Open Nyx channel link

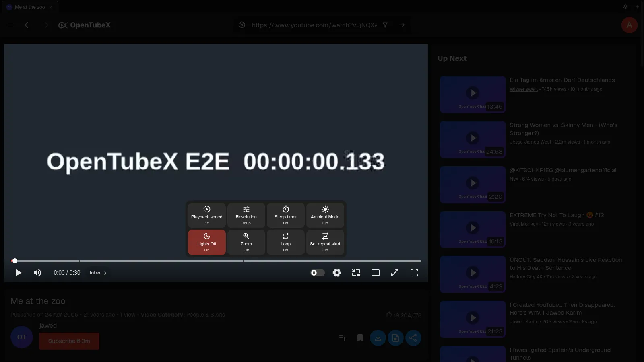514,179
